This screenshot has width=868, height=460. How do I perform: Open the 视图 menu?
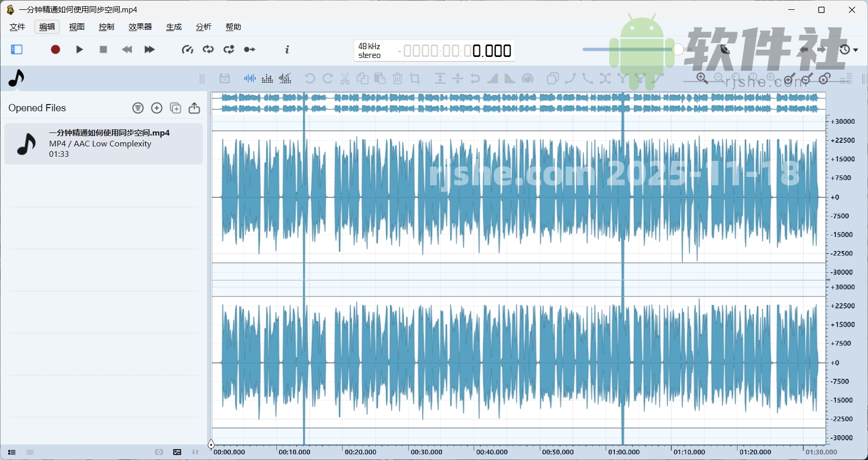point(77,27)
